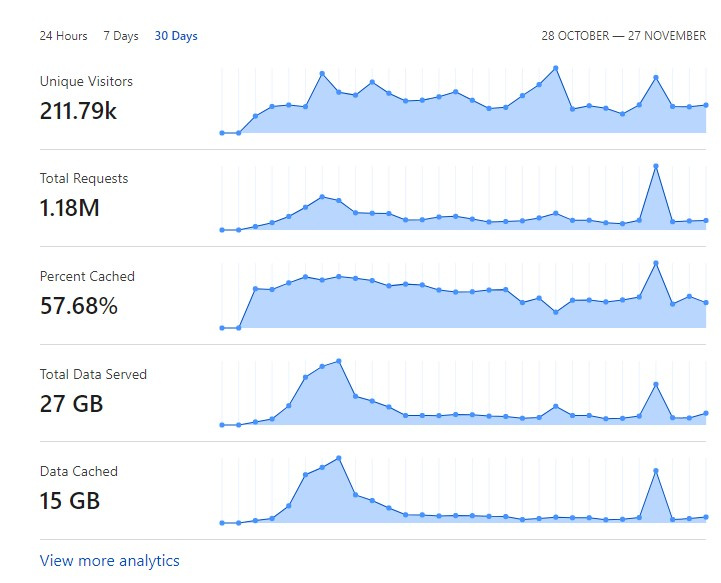721x583 pixels.
Task: Click the highest peak in Unique Visitors chart
Action: point(555,68)
